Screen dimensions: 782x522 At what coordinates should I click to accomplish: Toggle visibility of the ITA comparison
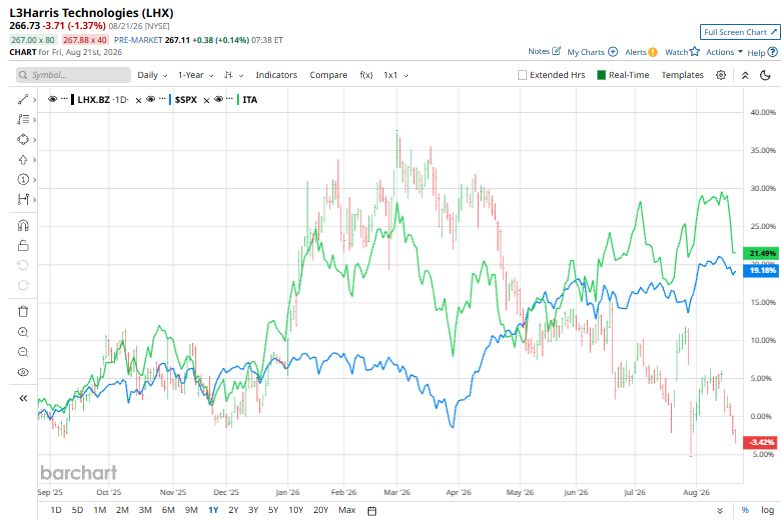point(218,99)
